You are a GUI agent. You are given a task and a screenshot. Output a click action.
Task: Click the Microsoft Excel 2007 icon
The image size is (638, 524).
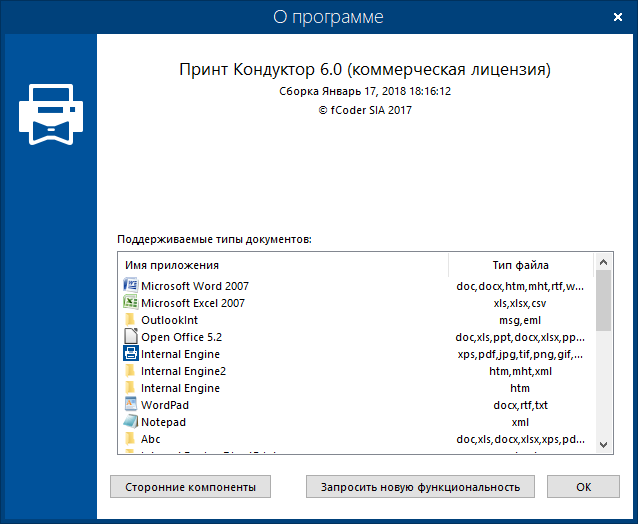(x=129, y=303)
